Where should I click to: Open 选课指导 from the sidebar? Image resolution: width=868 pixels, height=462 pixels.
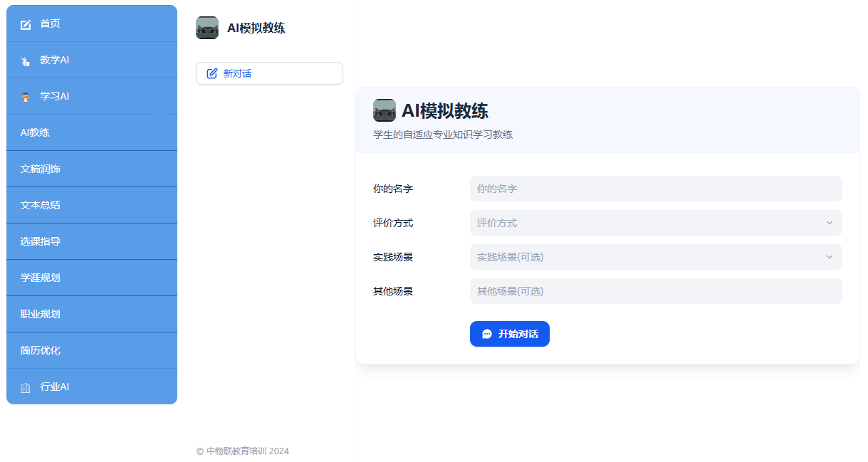coord(41,241)
